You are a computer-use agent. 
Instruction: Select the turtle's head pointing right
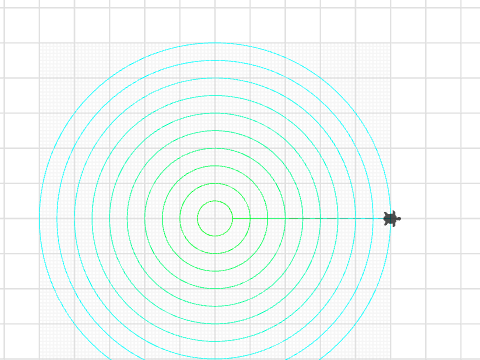point(399,219)
